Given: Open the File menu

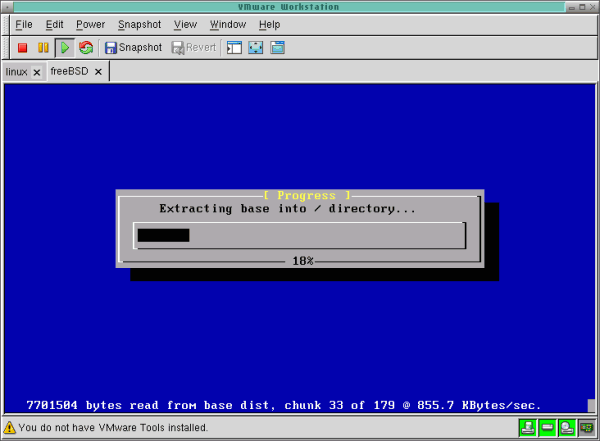Looking at the screenshot, I should [x=24, y=24].
